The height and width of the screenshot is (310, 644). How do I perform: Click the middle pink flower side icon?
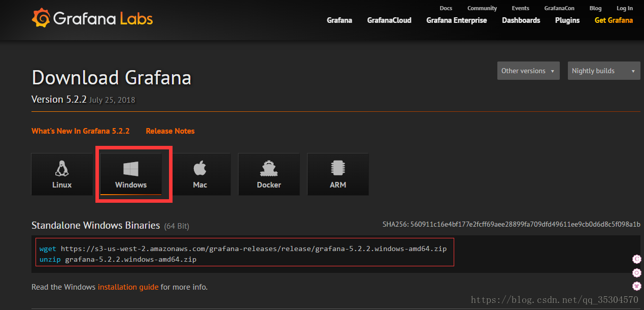[637, 273]
